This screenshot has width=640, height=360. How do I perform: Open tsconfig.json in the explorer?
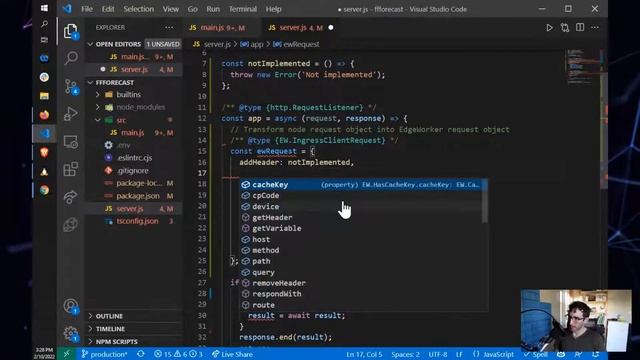(x=133, y=221)
